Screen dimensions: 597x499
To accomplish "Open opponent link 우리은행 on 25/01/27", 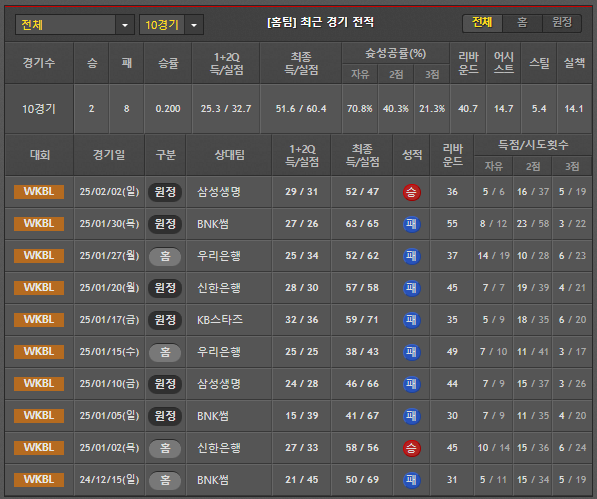I will [219, 255].
